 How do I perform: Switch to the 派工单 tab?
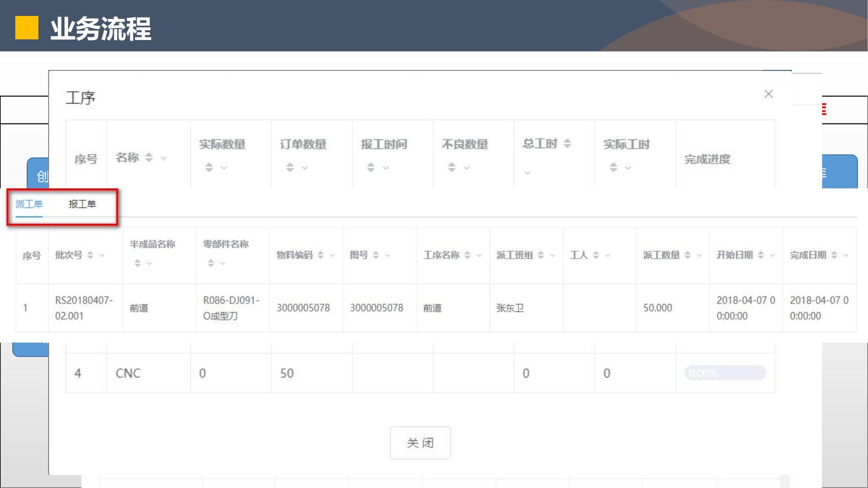[x=29, y=204]
